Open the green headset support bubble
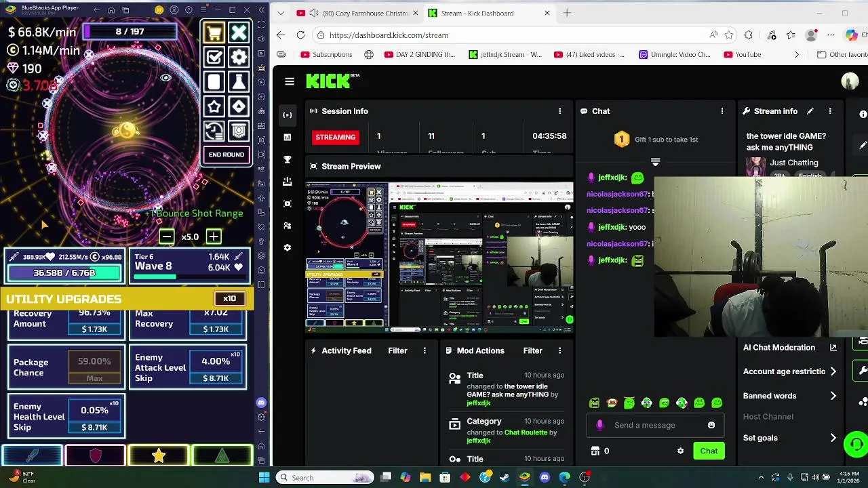This screenshot has width=868, height=488. 856,445
